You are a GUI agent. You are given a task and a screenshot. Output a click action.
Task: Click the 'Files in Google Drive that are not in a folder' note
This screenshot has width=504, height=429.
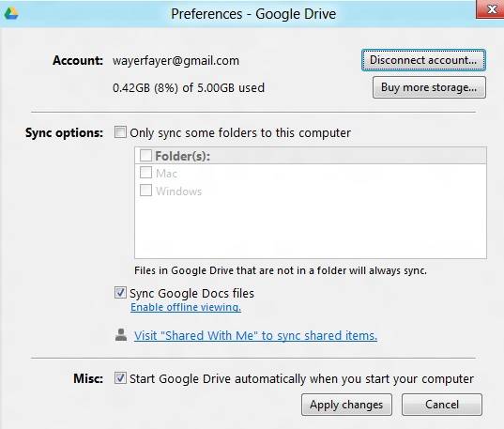pos(281,270)
